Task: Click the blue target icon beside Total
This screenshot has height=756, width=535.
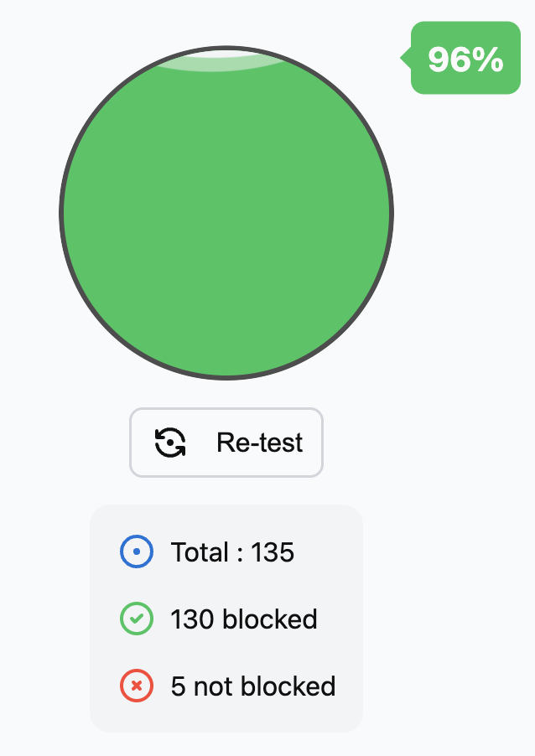Action: 137,551
